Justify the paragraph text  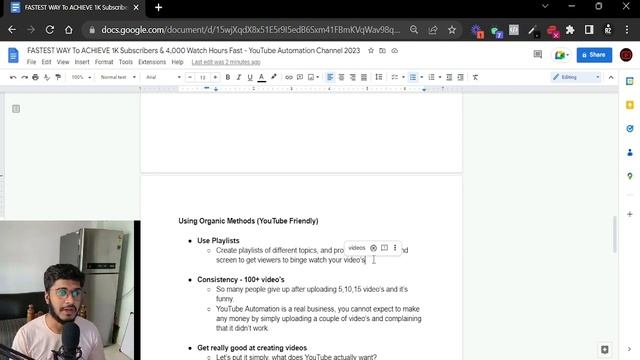point(364,77)
